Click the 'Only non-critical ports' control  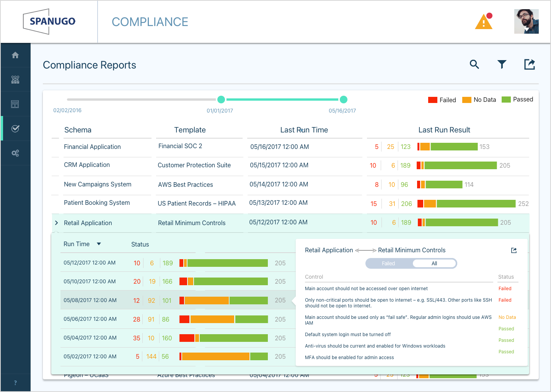[398, 303]
